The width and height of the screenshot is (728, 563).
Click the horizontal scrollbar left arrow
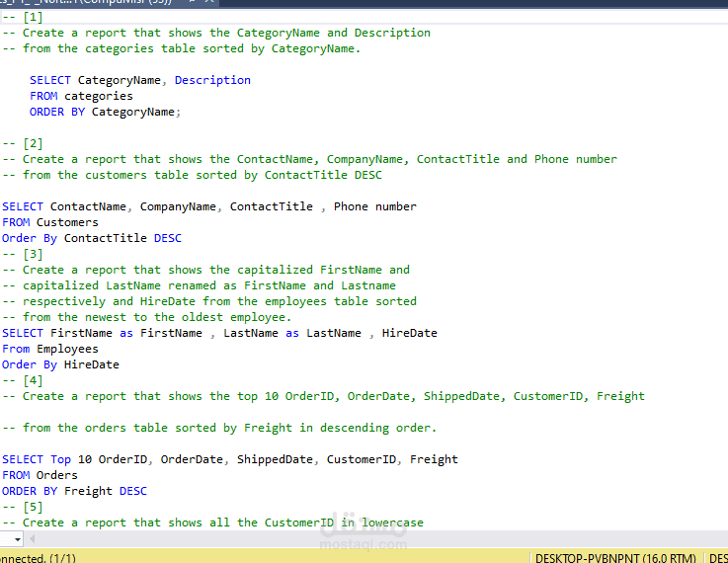coord(32,539)
